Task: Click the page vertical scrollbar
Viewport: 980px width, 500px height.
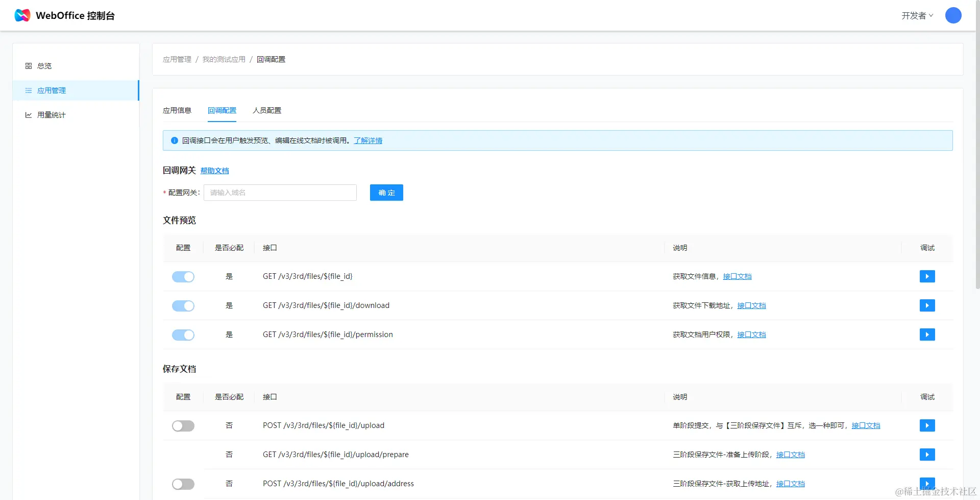Action: click(x=977, y=146)
